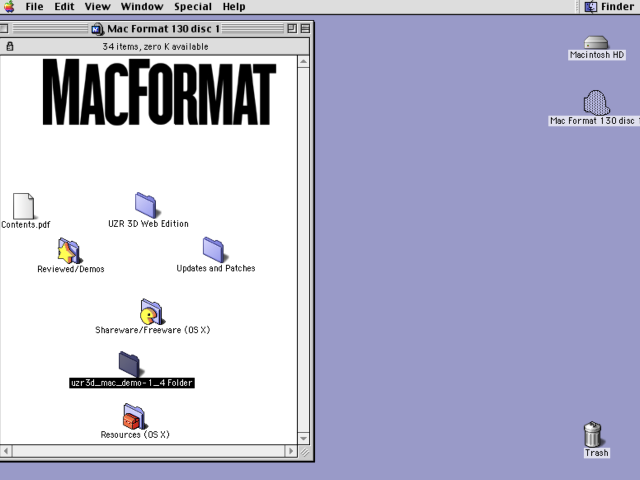Click the Trash label text
Viewport: 640px width, 480px height.
pos(596,453)
